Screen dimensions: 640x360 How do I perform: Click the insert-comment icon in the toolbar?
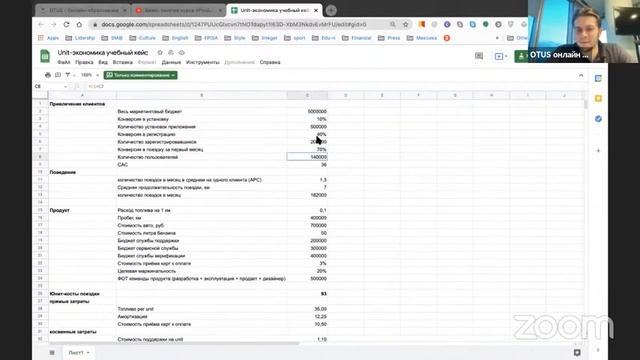tap(58, 75)
